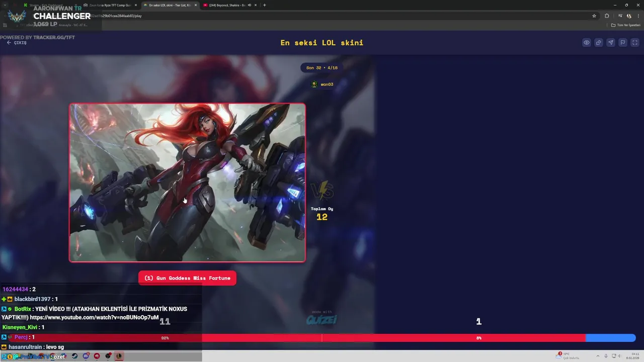Image resolution: width=644 pixels, height=362 pixels.
Task: Click the wan63 username label
Action: coord(327,84)
